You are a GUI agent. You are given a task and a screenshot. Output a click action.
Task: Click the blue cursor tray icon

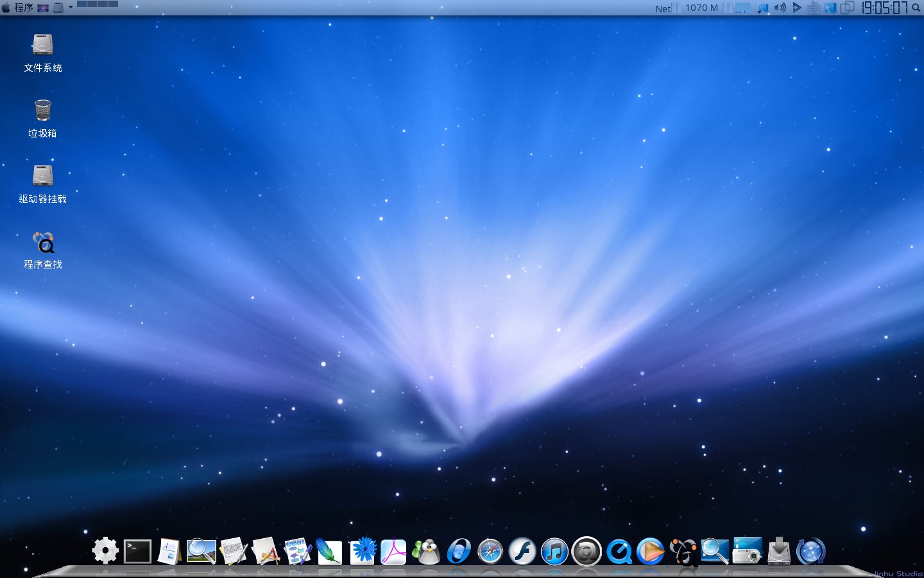tap(830, 8)
